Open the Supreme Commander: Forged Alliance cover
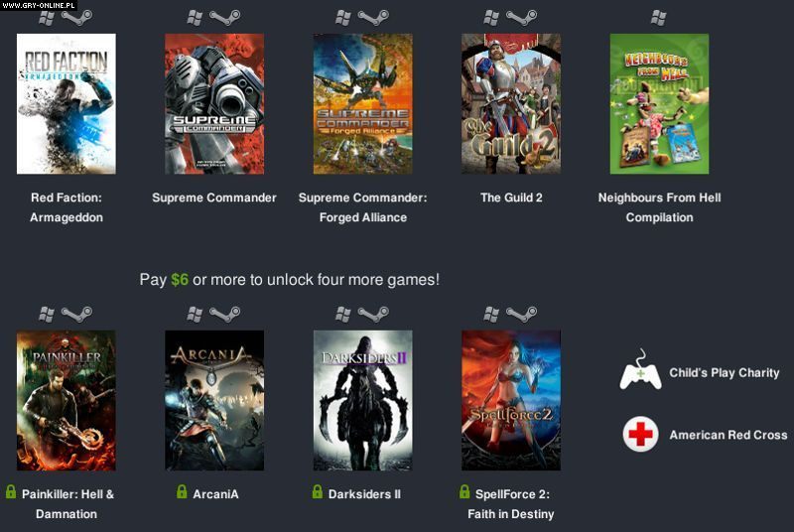Screen dimensions: 794x532 (x=362, y=104)
